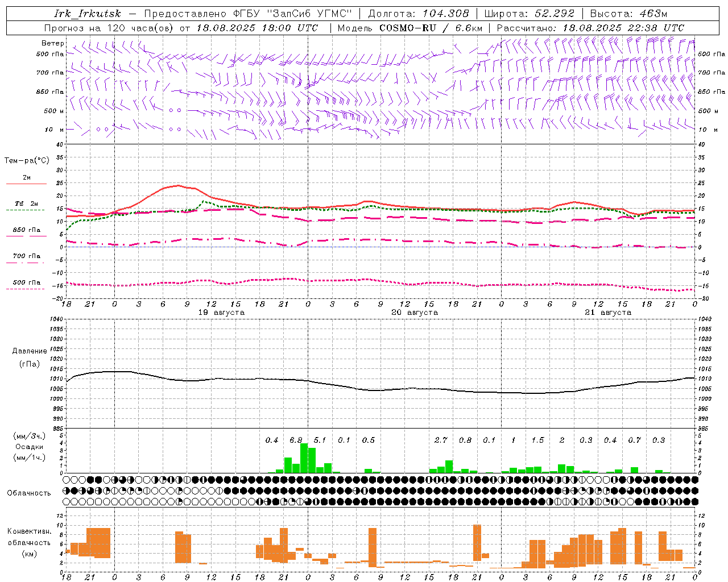Screen dimensions: 728x582
Task: Click the 2.7 precipitation amount
Action: 441,440
